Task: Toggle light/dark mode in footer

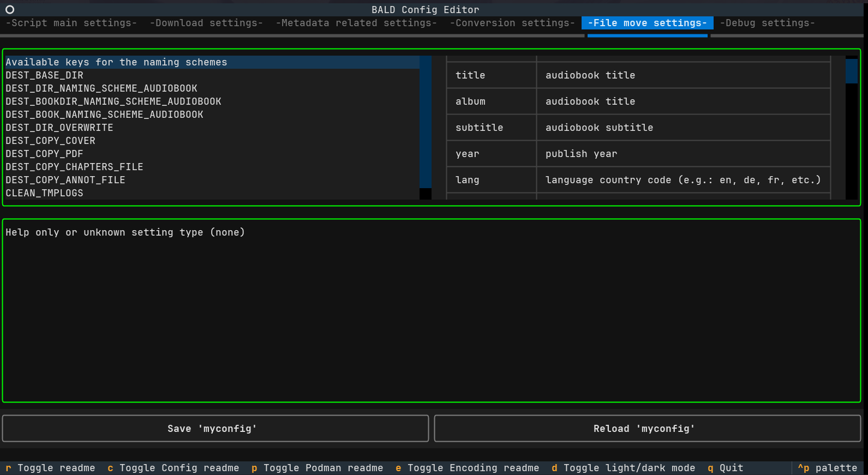Action: pos(623,468)
